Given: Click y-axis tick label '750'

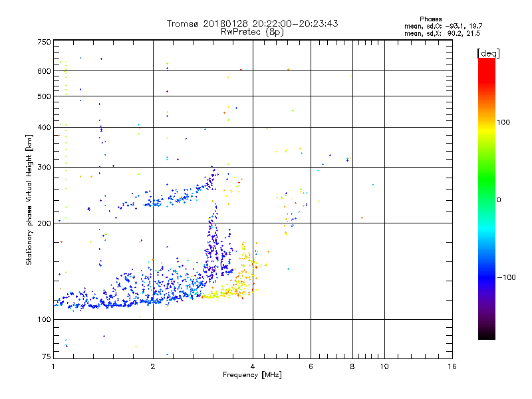Looking at the screenshot, I should coord(44,42).
